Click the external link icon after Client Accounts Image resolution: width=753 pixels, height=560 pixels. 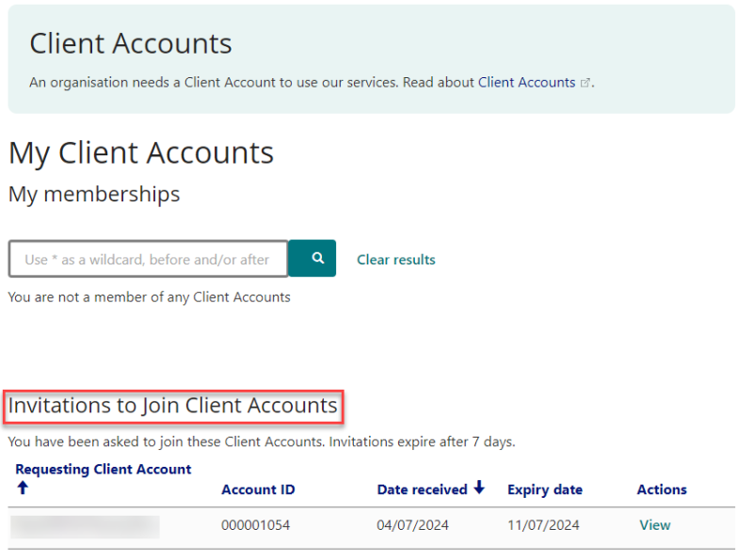(585, 83)
